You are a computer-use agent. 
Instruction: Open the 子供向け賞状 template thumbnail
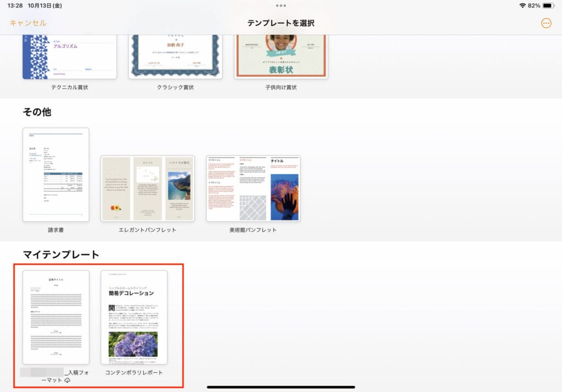[x=280, y=56]
